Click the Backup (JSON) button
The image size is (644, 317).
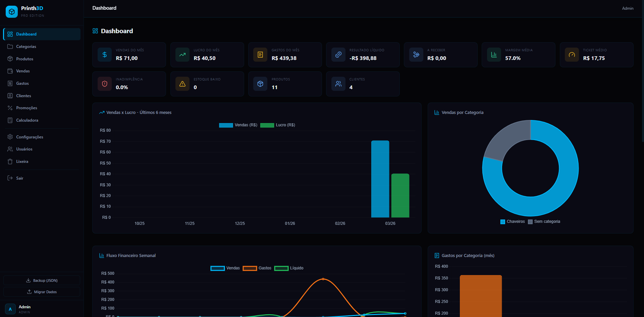pos(42,280)
